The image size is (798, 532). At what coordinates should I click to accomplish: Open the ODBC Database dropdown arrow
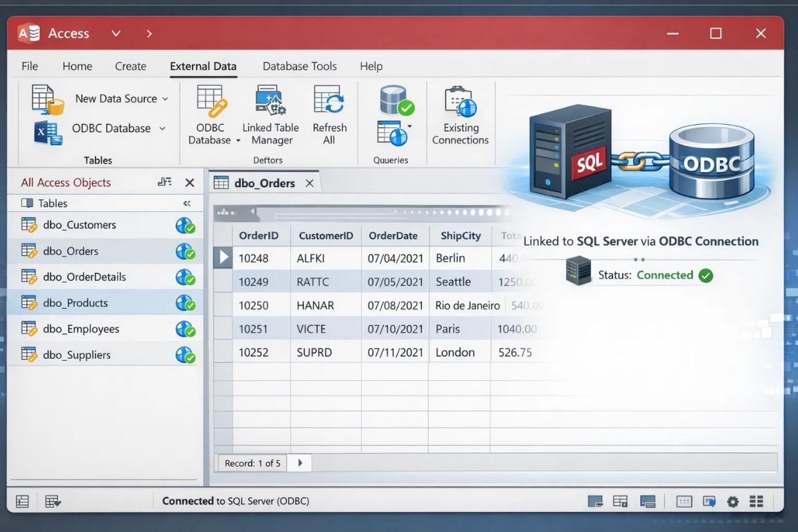click(161, 128)
